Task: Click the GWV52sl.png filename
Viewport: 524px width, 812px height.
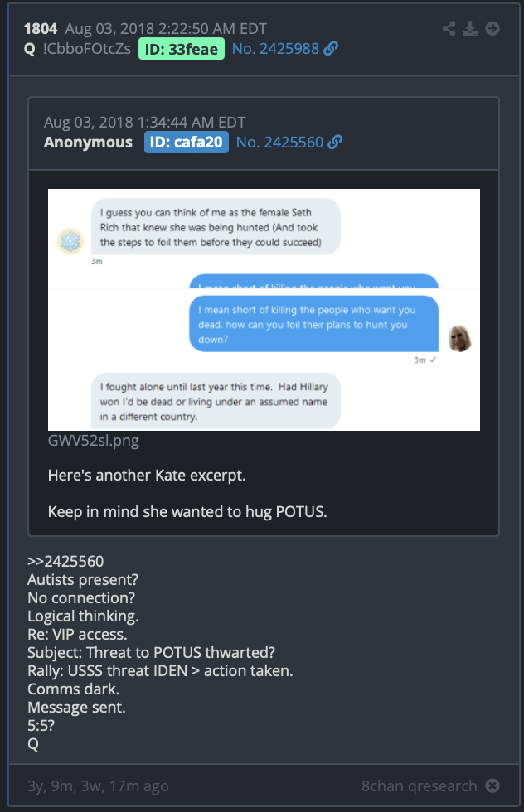Action: coord(94,441)
